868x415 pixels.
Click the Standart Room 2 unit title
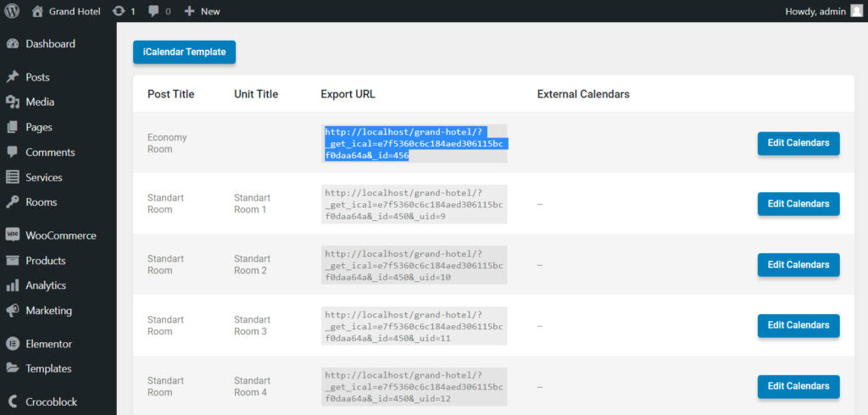tap(253, 264)
